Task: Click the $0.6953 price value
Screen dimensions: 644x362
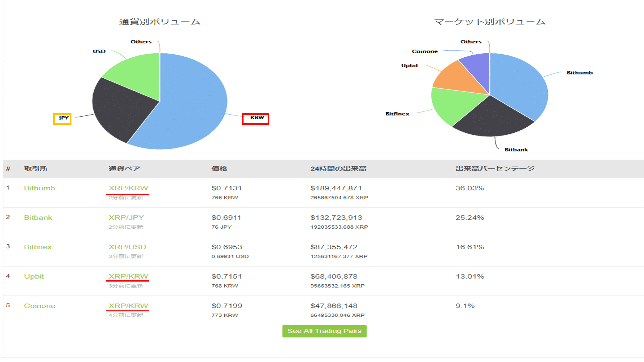Action: 227,247
